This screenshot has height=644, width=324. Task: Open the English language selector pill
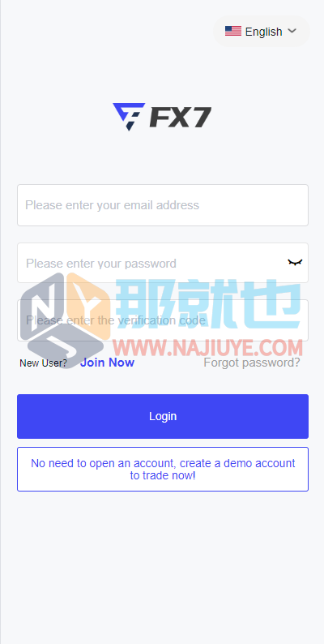tap(262, 31)
